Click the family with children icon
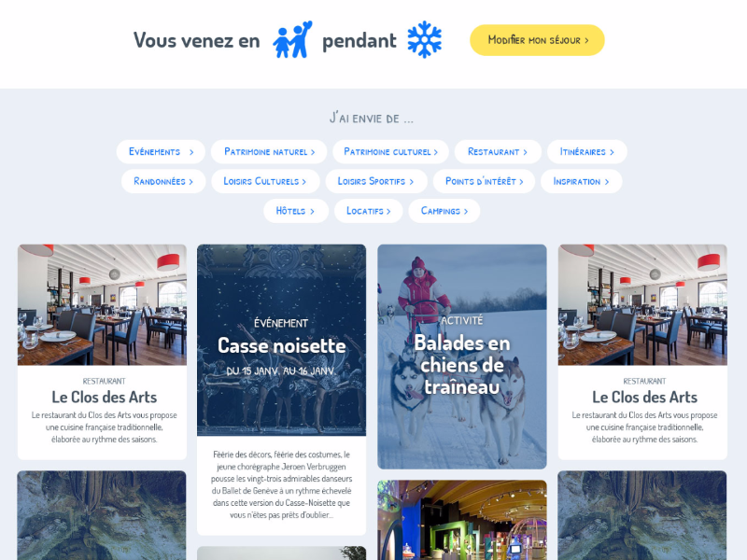The width and height of the screenshot is (747, 560). pos(292,39)
